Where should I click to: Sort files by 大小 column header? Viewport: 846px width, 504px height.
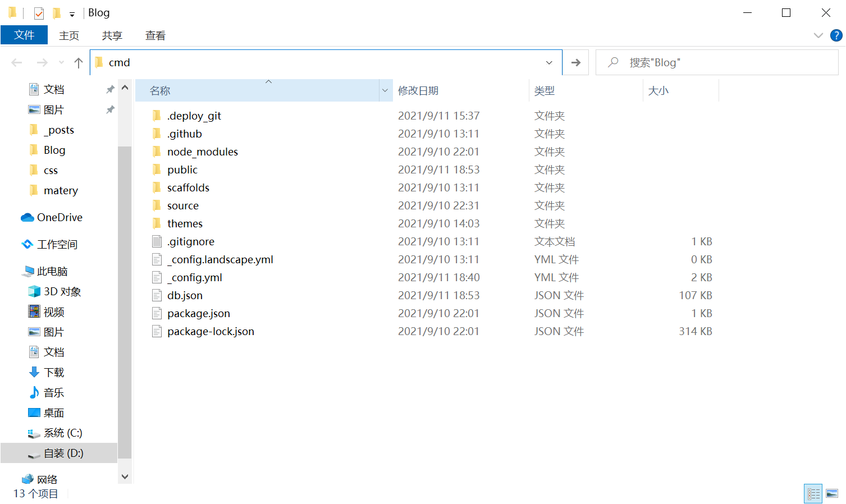coord(658,90)
